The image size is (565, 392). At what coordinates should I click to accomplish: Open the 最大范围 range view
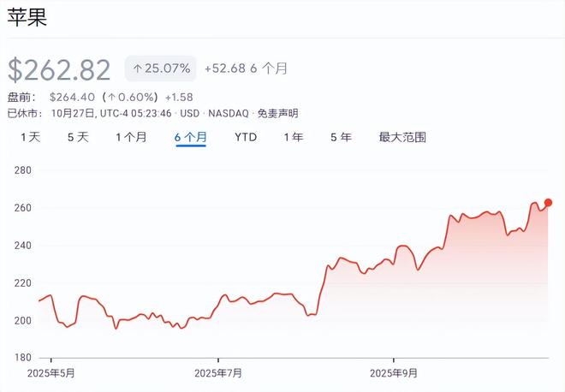(402, 137)
